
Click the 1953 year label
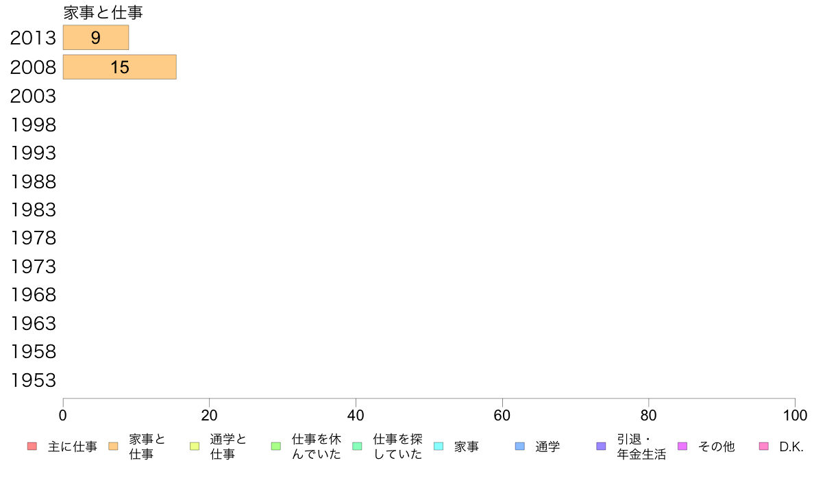pyautogui.click(x=33, y=381)
